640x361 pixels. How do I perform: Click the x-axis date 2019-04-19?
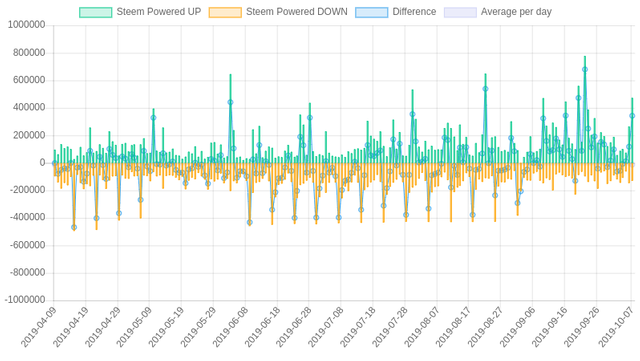pos(71,327)
